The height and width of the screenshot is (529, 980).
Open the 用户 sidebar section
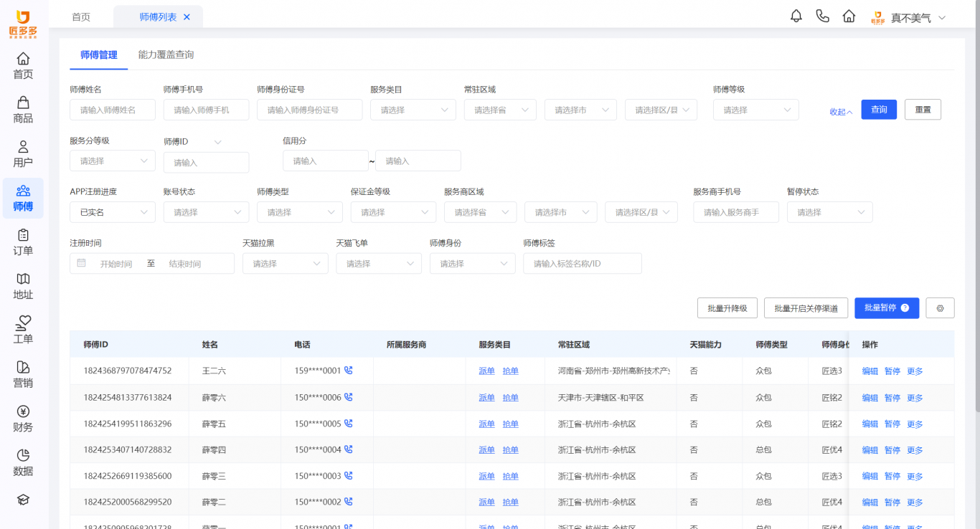(23, 154)
